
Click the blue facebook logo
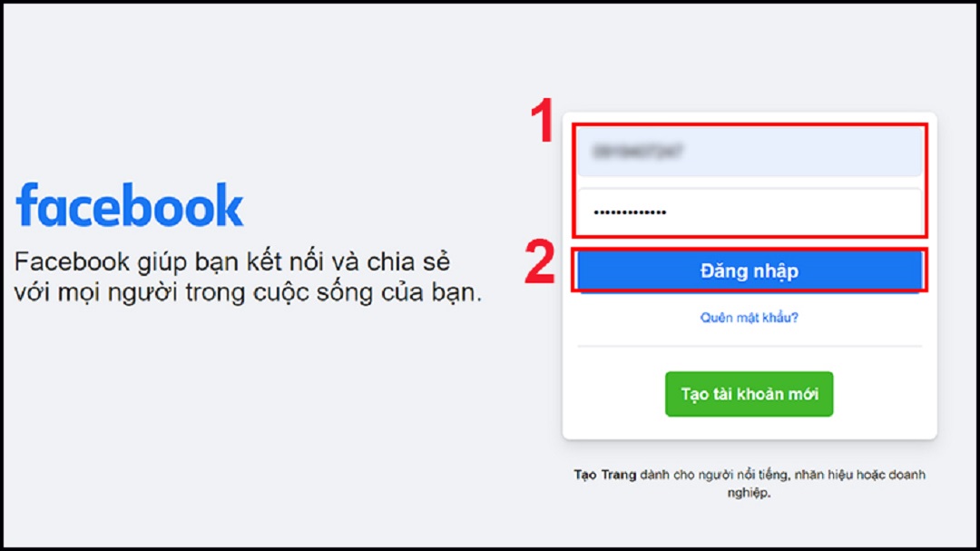(130, 205)
